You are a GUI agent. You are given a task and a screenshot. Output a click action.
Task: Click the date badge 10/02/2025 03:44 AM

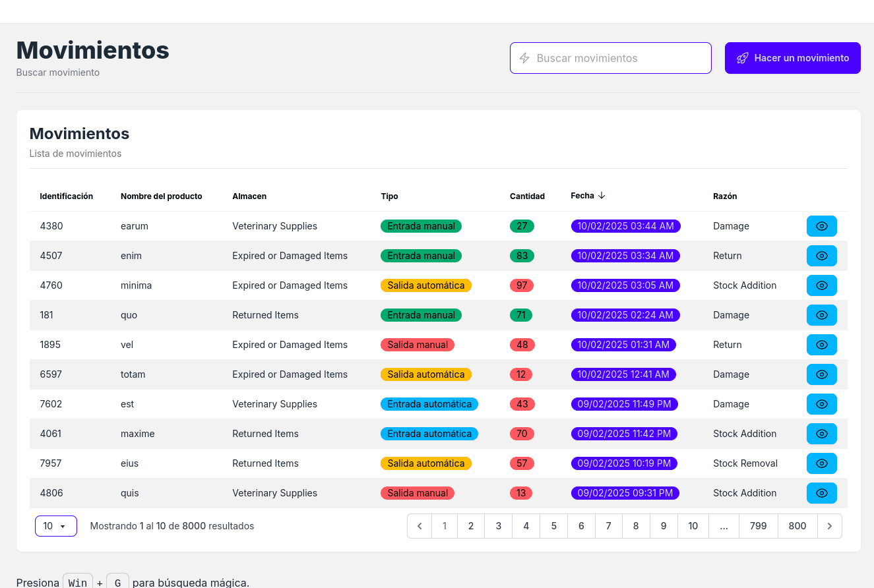625,226
